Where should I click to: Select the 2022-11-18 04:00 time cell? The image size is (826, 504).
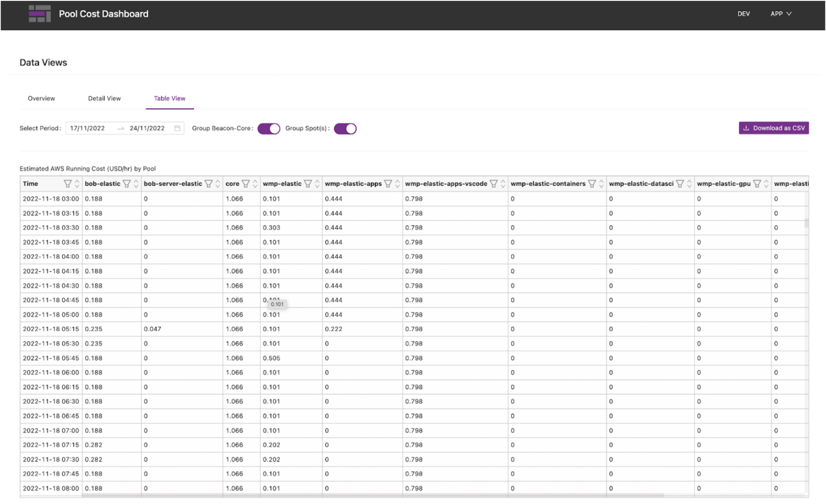click(51, 257)
